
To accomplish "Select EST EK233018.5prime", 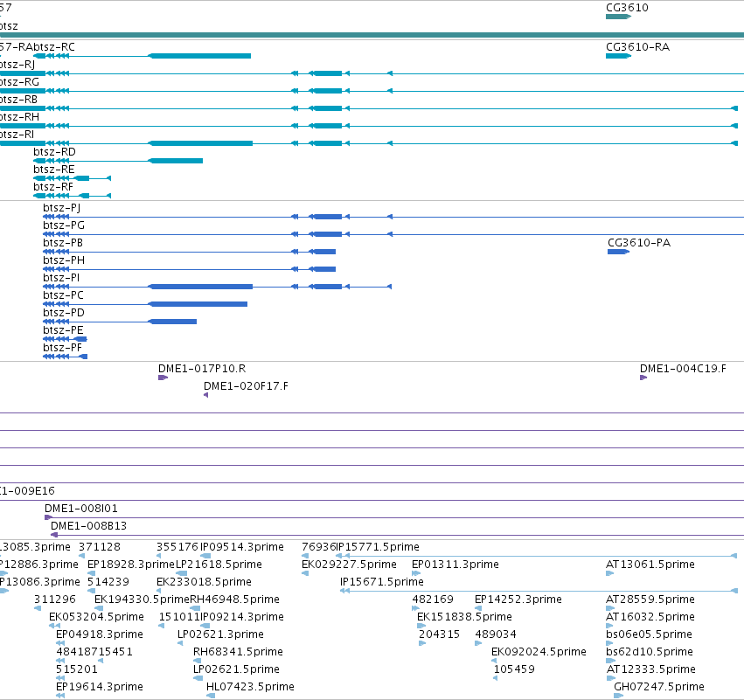I will [x=204, y=582].
